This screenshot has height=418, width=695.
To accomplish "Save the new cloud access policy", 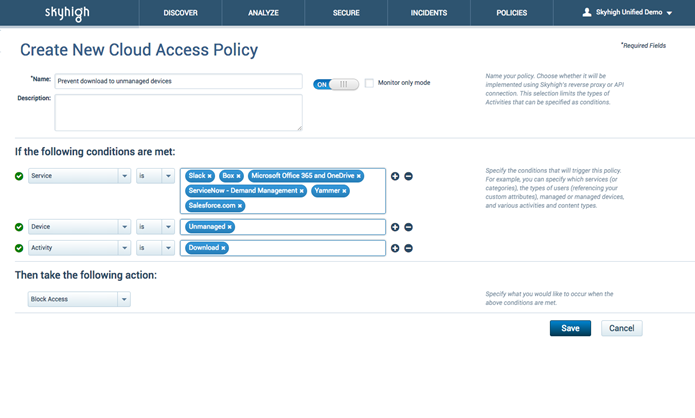I will [570, 328].
